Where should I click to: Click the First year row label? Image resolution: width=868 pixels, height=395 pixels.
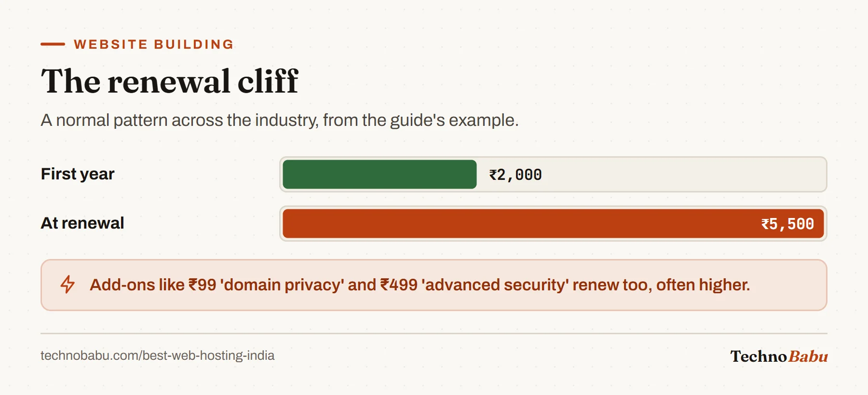pyautogui.click(x=78, y=174)
